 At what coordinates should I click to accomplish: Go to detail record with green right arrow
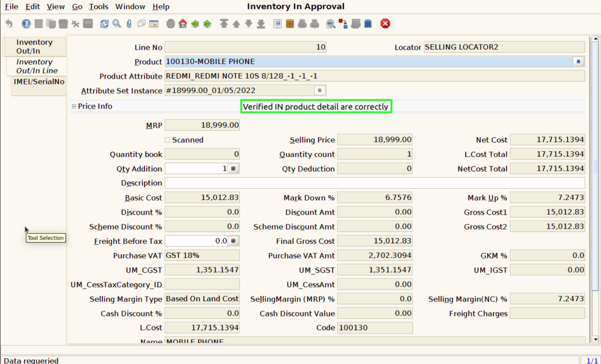pyautogui.click(x=207, y=23)
